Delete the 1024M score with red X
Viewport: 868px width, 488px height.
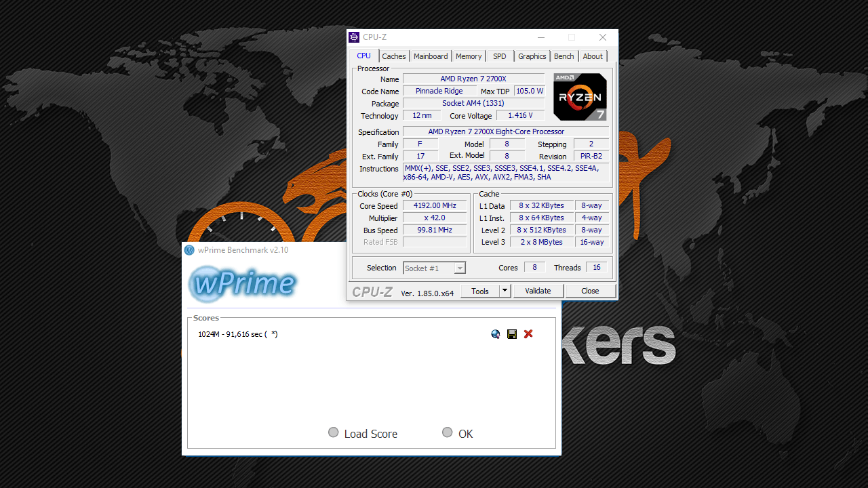point(528,334)
